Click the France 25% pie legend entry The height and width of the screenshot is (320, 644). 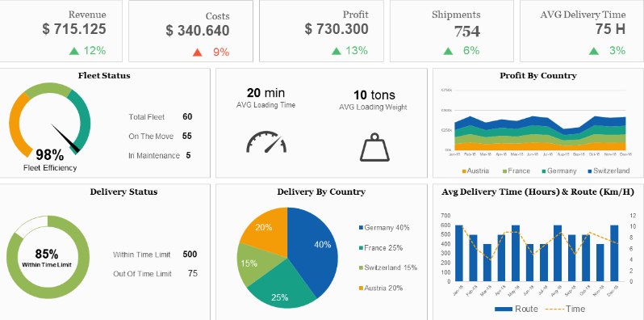381,248
